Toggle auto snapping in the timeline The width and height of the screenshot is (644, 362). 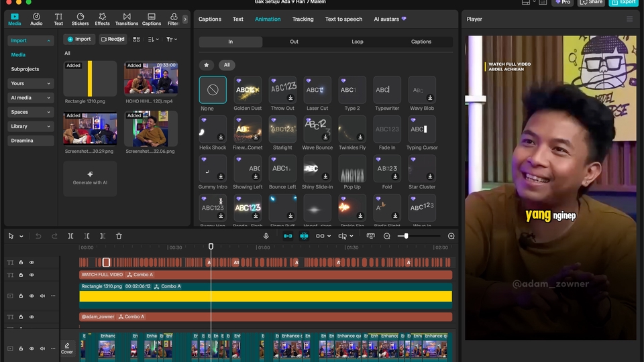click(x=304, y=236)
